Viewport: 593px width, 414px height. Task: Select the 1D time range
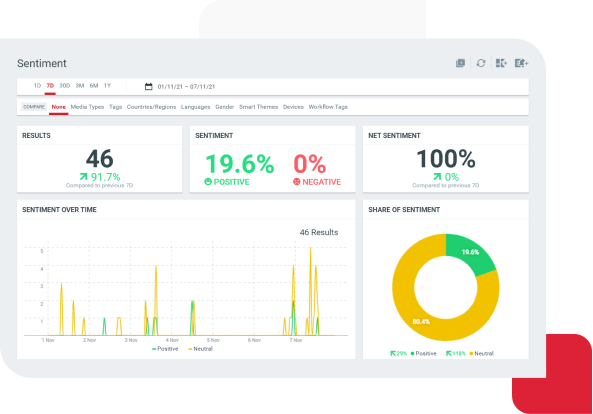(37, 86)
